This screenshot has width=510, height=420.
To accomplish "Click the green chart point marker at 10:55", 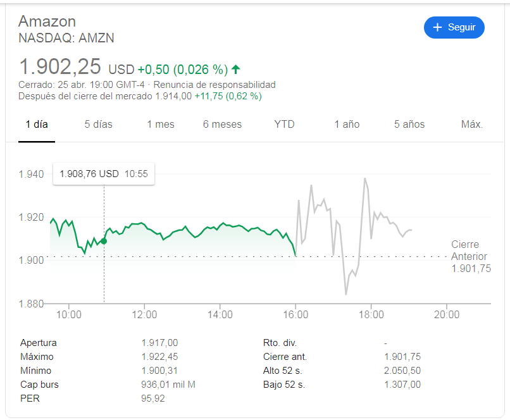I will click(104, 241).
